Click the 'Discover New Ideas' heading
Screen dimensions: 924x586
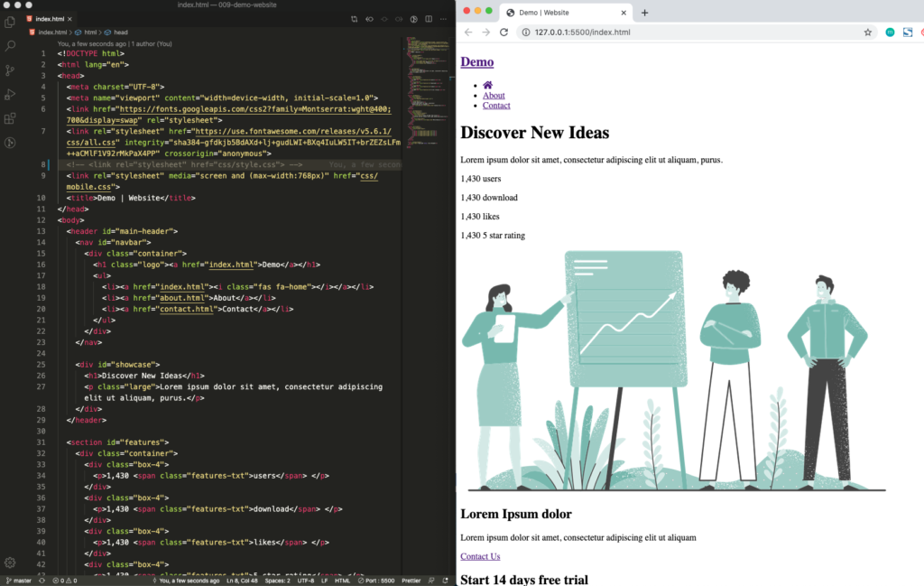tap(534, 133)
